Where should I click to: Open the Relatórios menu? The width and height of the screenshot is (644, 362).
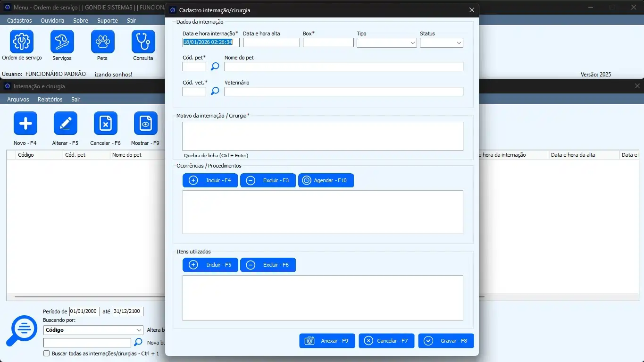tap(50, 100)
